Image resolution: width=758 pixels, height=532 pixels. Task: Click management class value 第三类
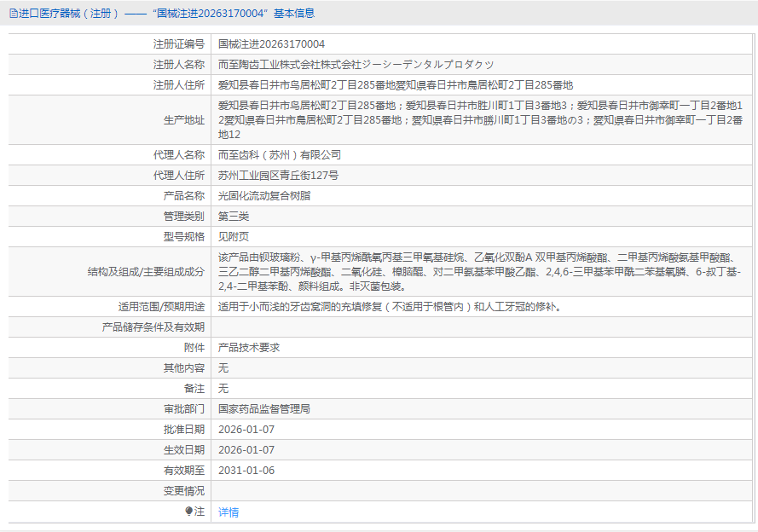coord(234,217)
